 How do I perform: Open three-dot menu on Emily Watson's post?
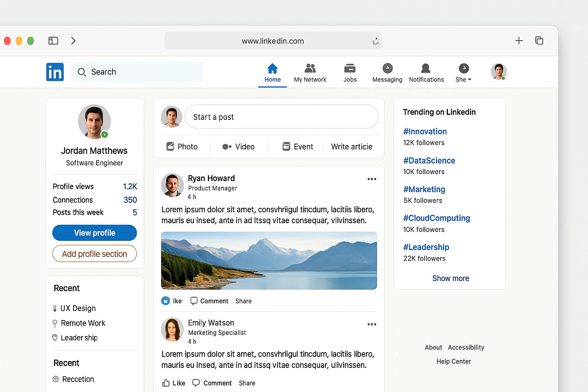[372, 324]
